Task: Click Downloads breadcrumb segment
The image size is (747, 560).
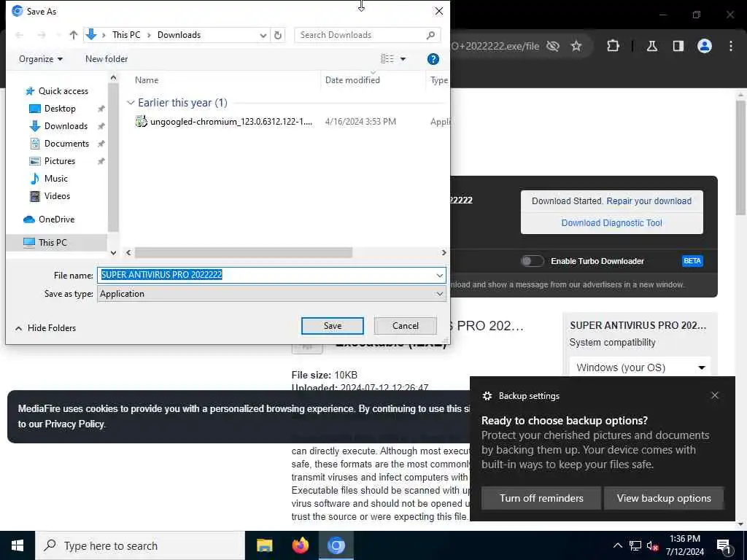Action: (x=179, y=35)
